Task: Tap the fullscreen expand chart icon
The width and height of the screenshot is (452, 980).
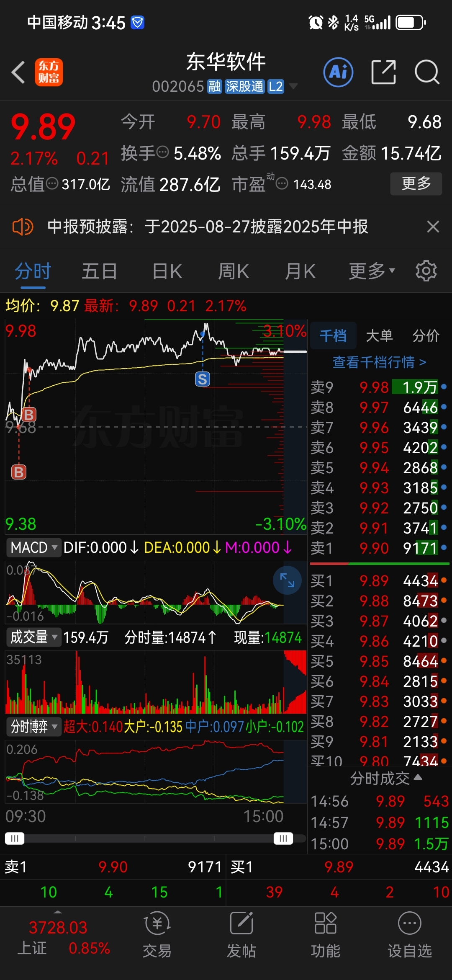Action: point(287,580)
